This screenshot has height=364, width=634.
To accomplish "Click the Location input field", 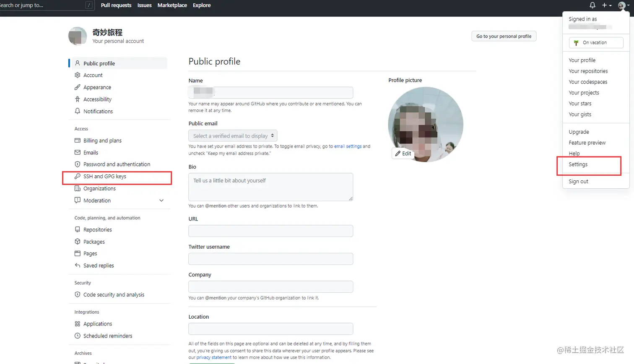I will tap(271, 329).
